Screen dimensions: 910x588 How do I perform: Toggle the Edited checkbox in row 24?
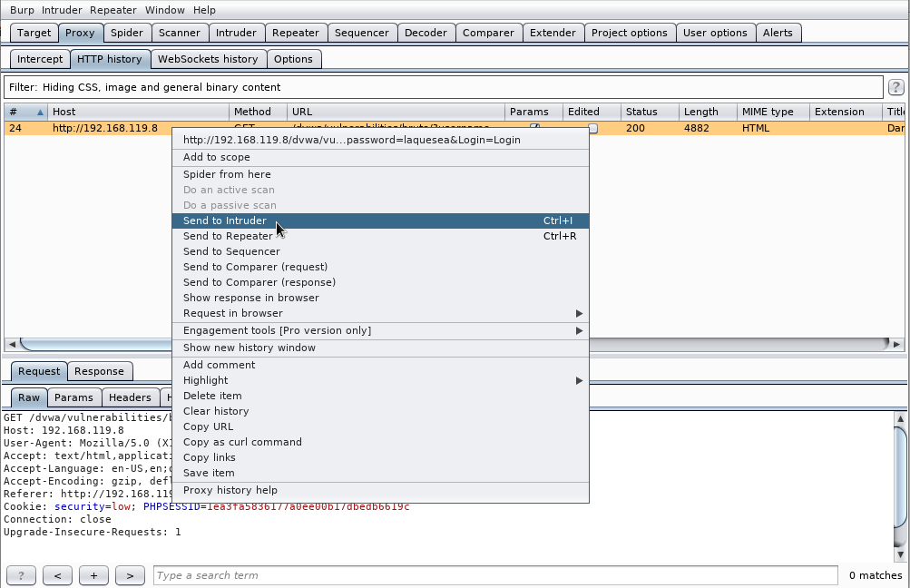[592, 128]
